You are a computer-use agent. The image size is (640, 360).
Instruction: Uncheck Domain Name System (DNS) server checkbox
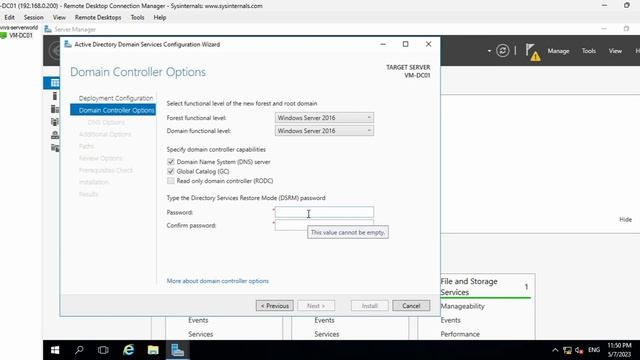[171, 162]
